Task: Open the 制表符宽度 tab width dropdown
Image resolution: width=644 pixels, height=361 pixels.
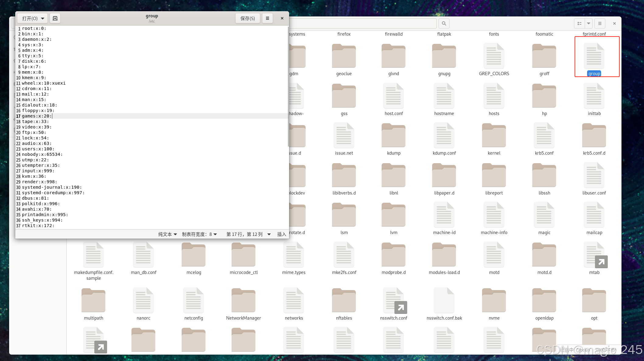Action: pos(199,234)
